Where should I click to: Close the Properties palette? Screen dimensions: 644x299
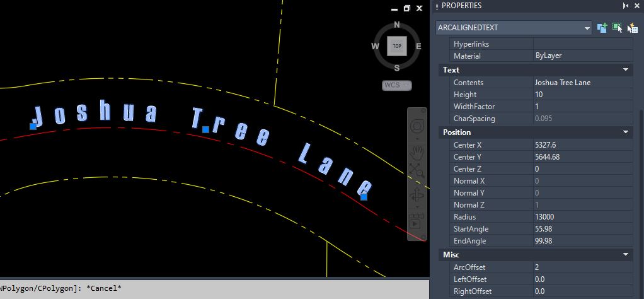[x=637, y=6]
